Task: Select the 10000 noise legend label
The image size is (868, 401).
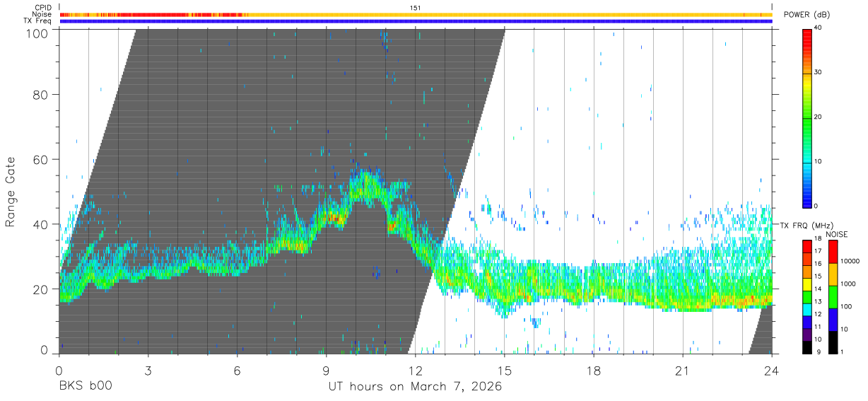Action: click(x=849, y=262)
